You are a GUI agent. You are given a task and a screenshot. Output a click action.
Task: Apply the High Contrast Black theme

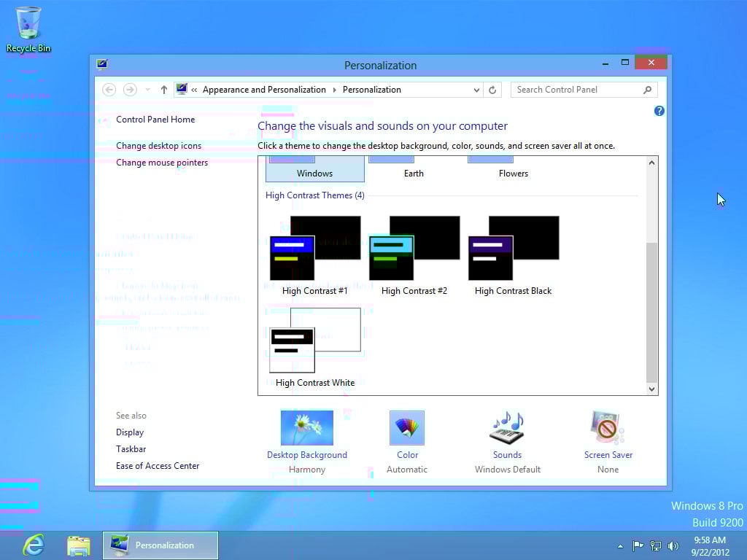513,255
